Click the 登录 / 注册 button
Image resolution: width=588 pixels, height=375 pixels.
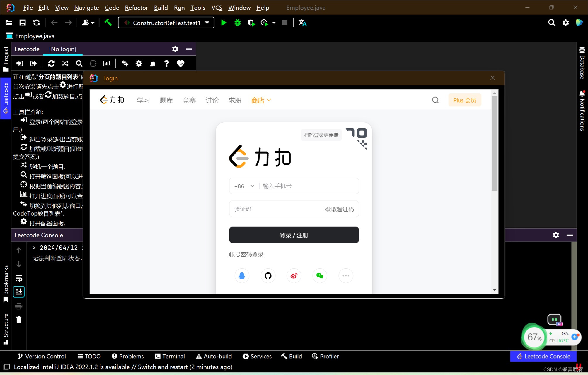(294, 235)
